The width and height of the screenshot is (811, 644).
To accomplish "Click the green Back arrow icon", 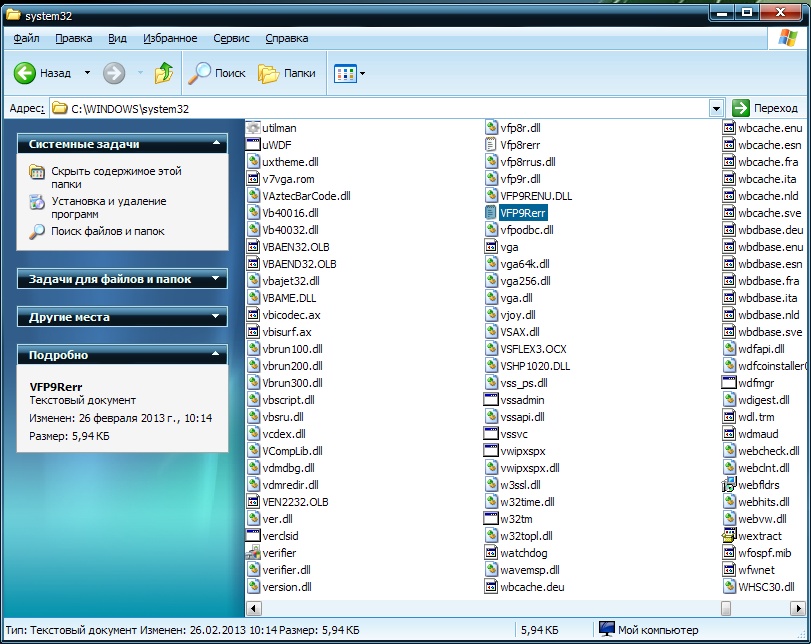I will coord(25,73).
